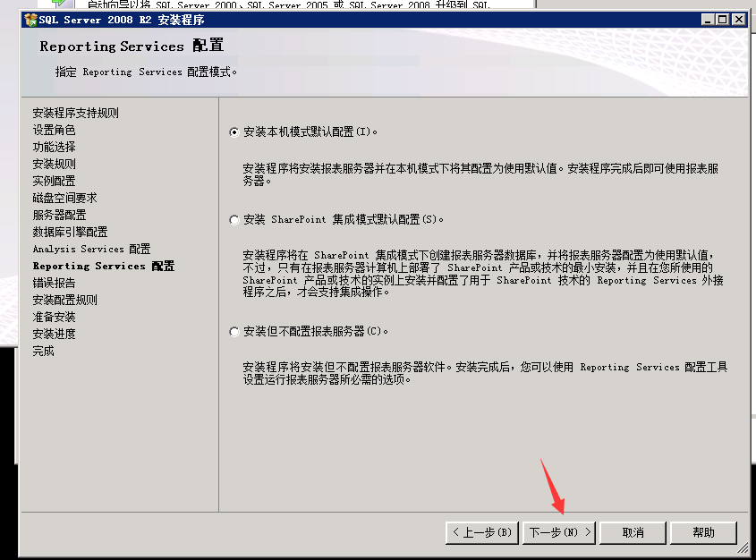Click step 安装进度 in sidebar
The image size is (756, 560).
(54, 334)
